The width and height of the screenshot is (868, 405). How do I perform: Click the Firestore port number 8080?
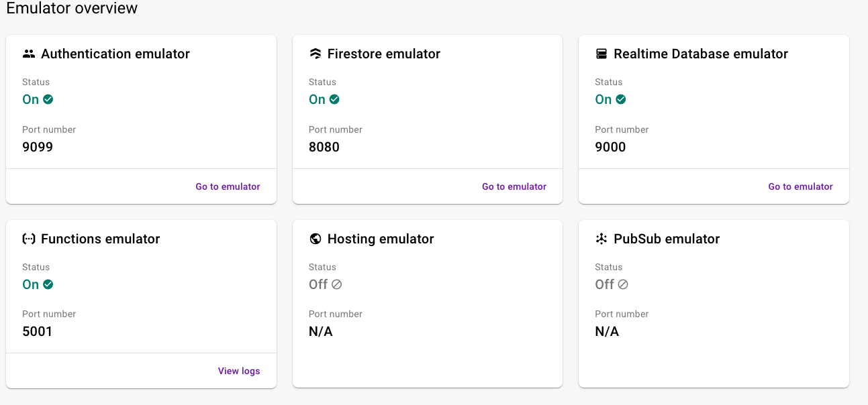324,147
